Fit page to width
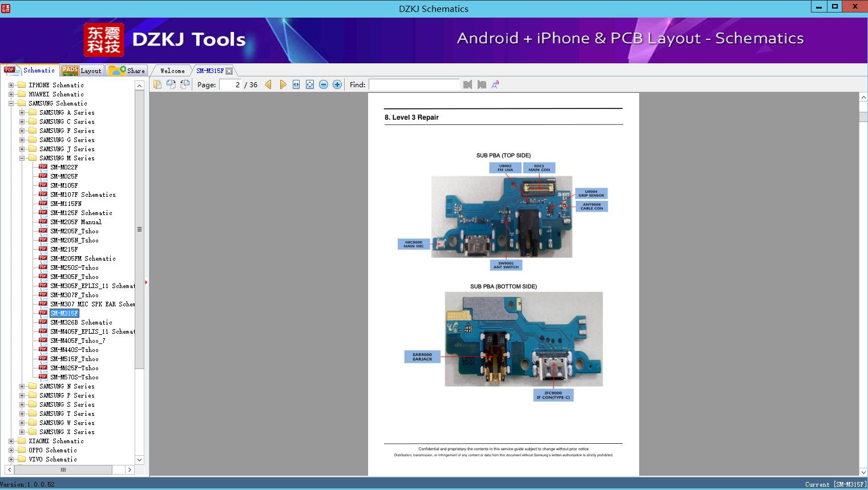Viewport: 868px width, 490px height. click(296, 84)
